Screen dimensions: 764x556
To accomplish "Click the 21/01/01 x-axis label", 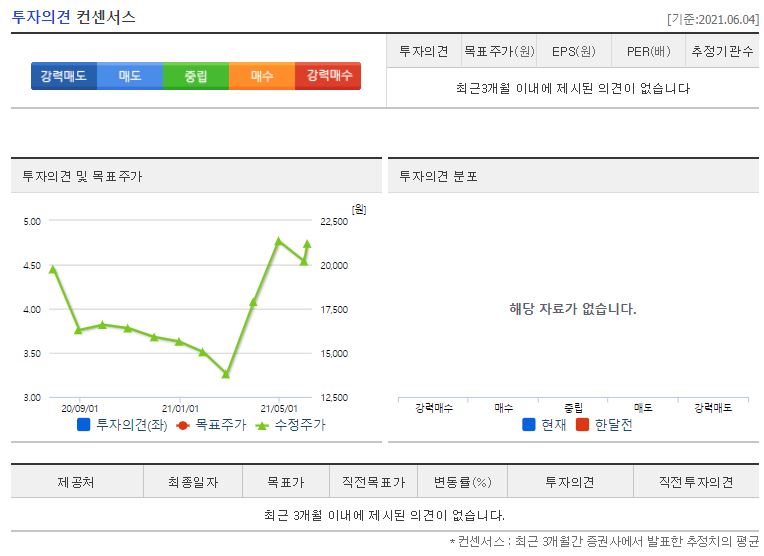I will [x=180, y=408].
